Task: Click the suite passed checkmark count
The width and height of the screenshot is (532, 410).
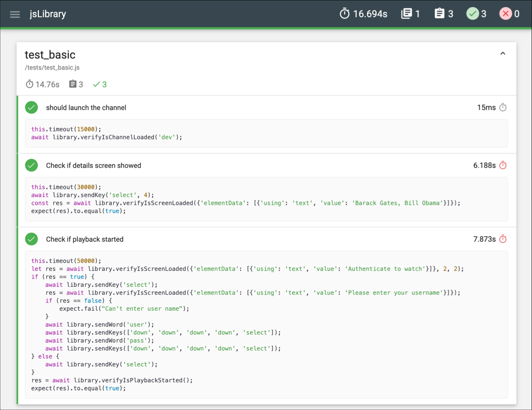Action: (100, 84)
